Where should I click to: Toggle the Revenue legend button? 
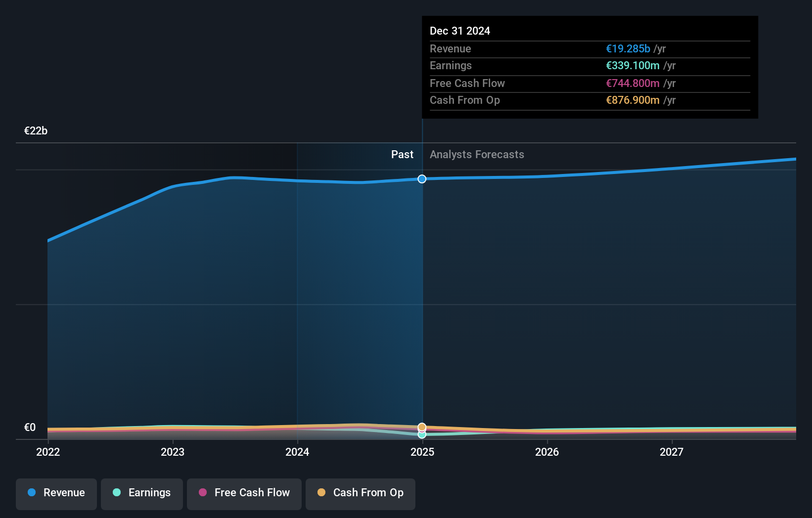[x=56, y=494]
